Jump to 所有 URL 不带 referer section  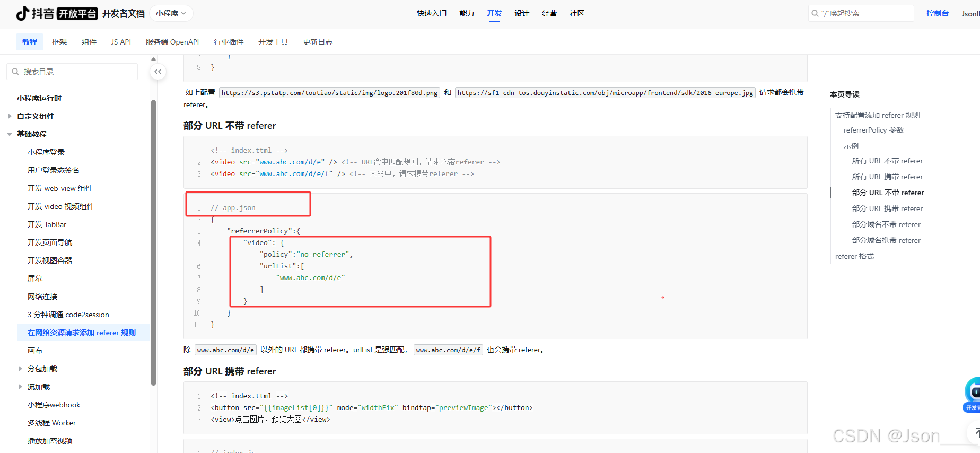887,161
